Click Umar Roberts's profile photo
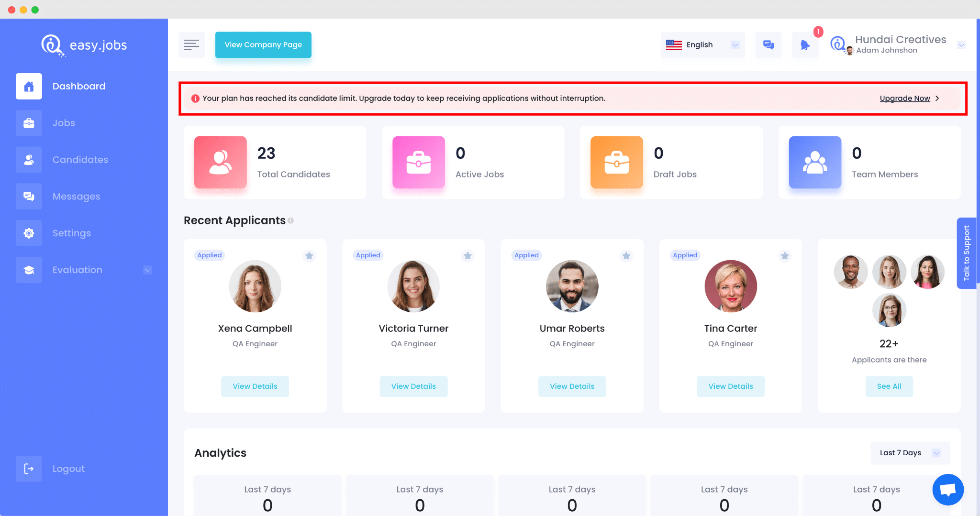Viewport: 980px width, 516px height. 572,286
